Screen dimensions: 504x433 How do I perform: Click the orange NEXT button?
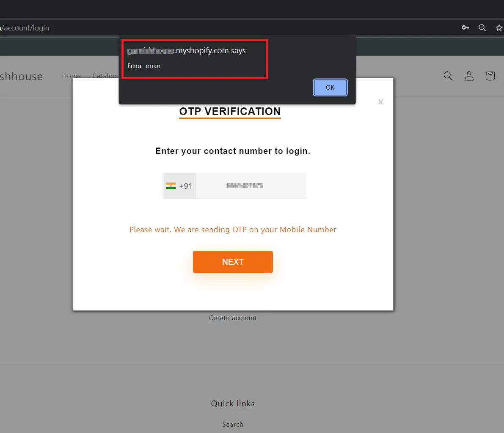[x=233, y=262]
